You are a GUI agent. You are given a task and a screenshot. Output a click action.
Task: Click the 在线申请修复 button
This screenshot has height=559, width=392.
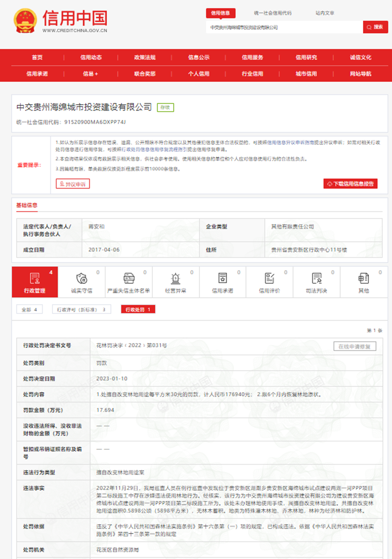pos(355,346)
